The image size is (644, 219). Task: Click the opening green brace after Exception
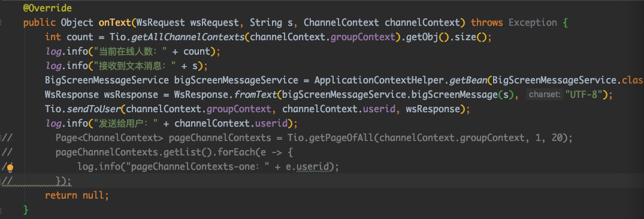click(x=565, y=22)
